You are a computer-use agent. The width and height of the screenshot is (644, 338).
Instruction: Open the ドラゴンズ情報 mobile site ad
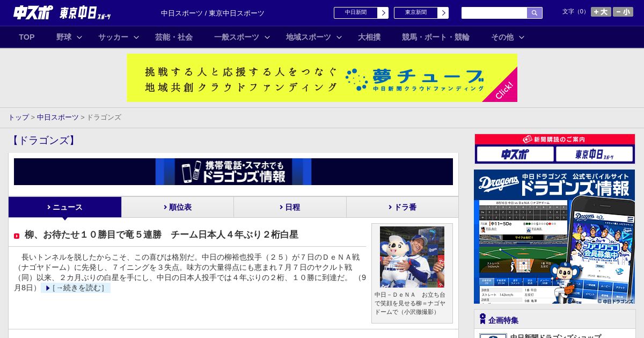click(554, 237)
